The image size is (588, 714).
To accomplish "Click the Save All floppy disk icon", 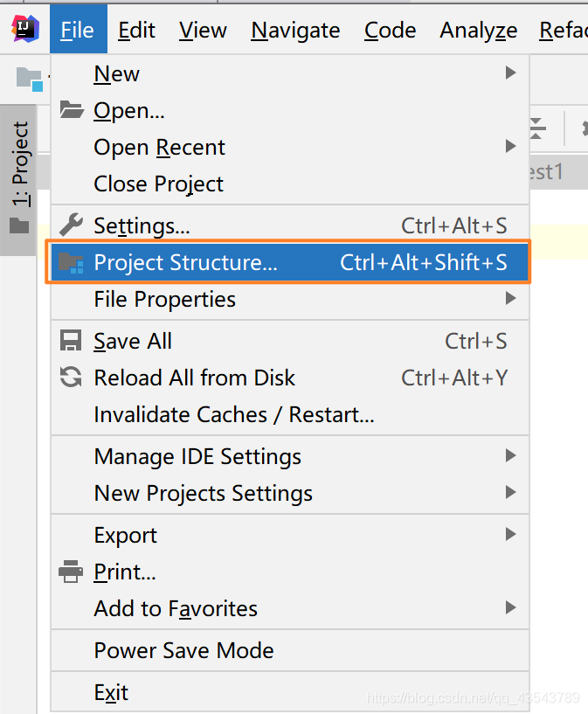I will (x=71, y=341).
